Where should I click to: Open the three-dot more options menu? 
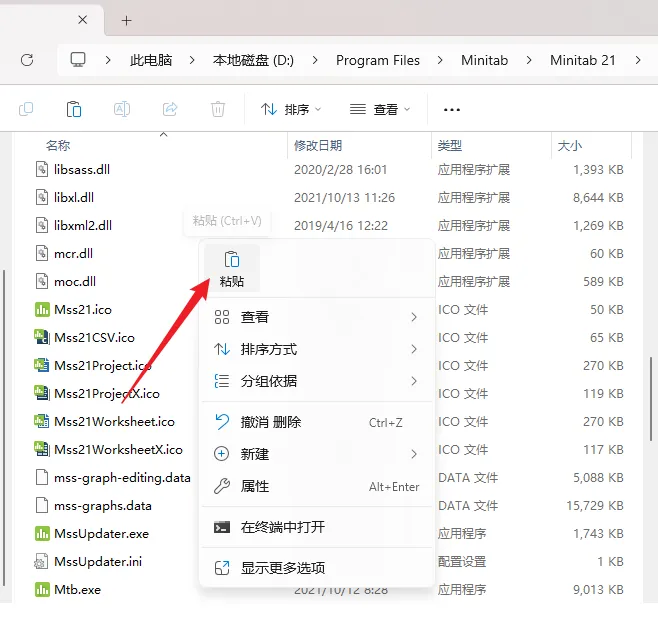[x=452, y=110]
